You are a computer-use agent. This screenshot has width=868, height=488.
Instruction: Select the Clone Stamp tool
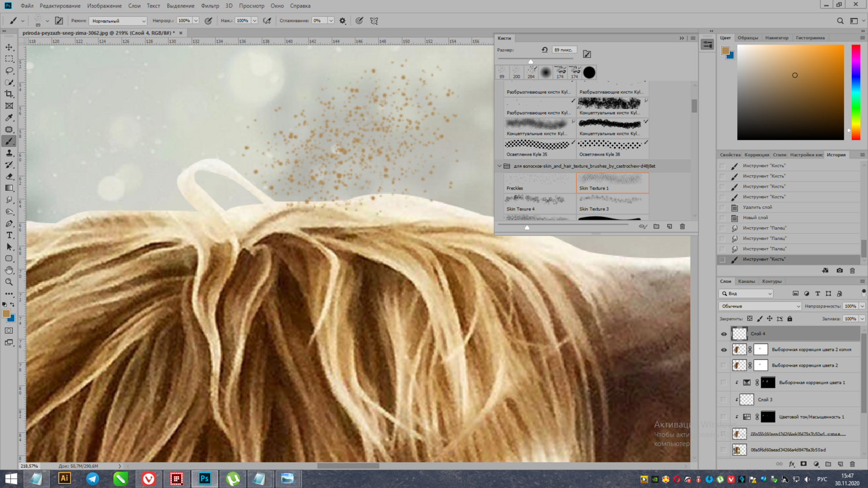click(x=9, y=153)
